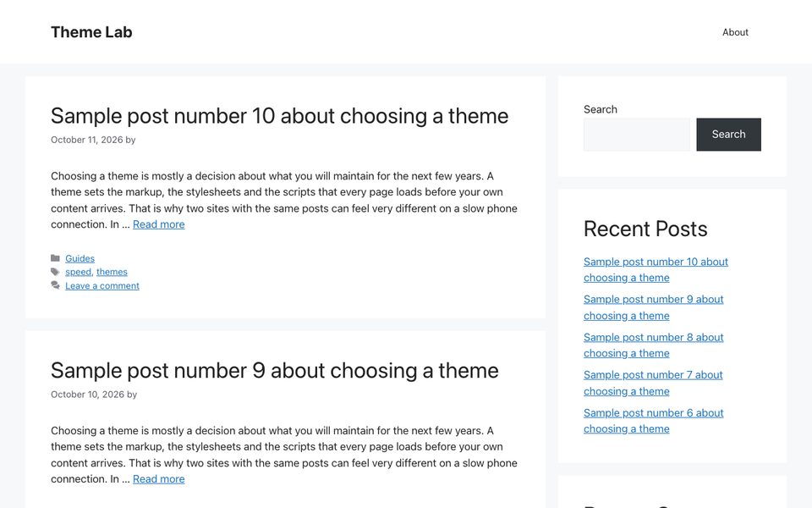The width and height of the screenshot is (812, 508).
Task: Open recent post number 10 sidebar link
Action: pos(656,269)
